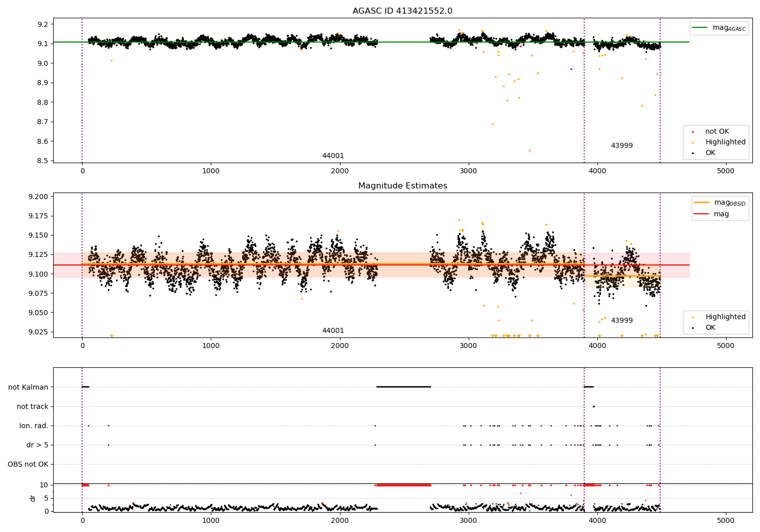
Task: Click the 'not Kalman' y-axis label
Action: tap(28, 387)
